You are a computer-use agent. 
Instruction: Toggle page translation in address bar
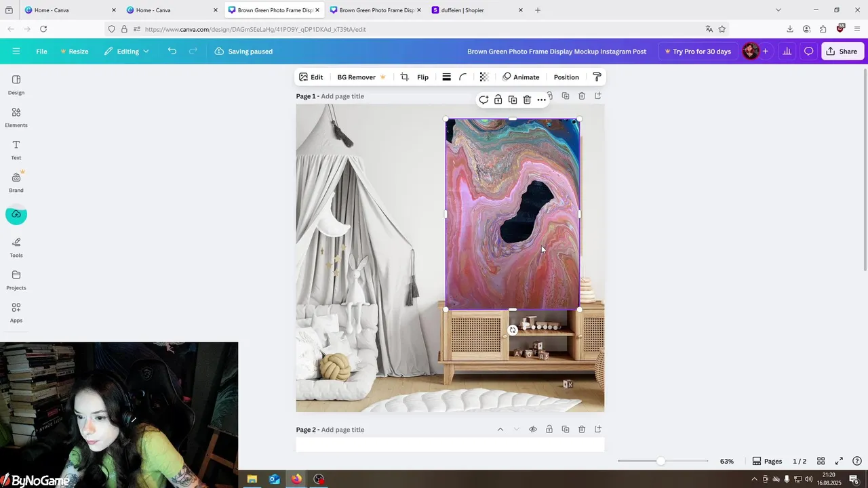(x=709, y=29)
